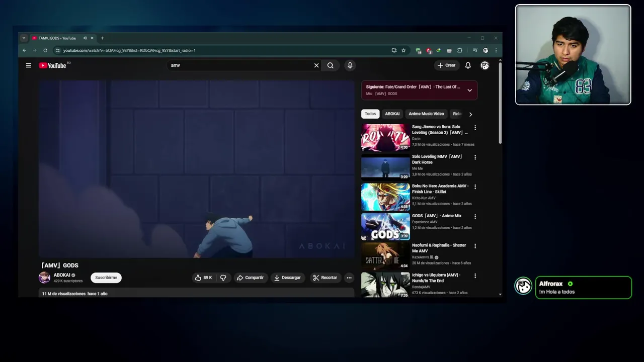Run search with magnifier button
The image size is (644, 362).
coord(330,65)
